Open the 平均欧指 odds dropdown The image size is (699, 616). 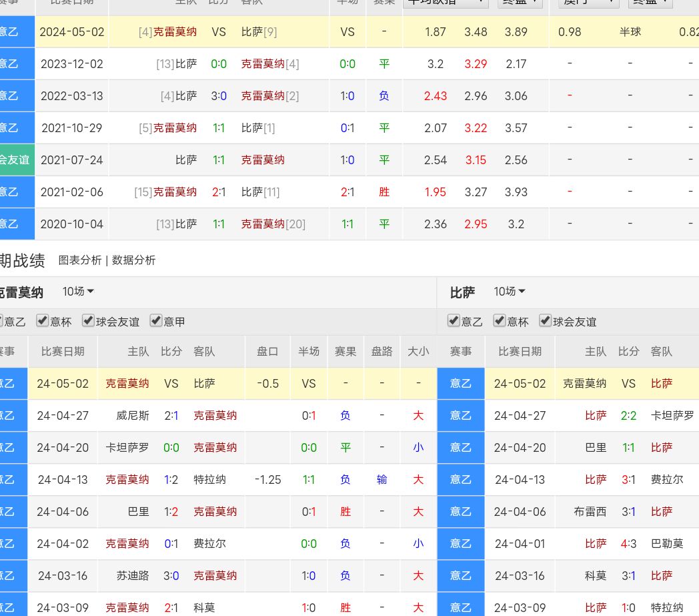[446, 2]
